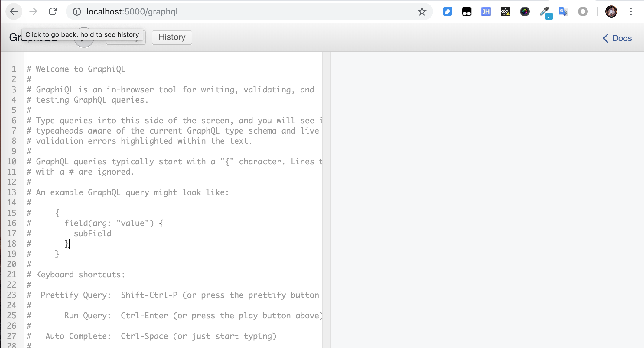Screen dimensions: 644x348
Task: Open the eyedropper color picker extension
Action: (545, 12)
